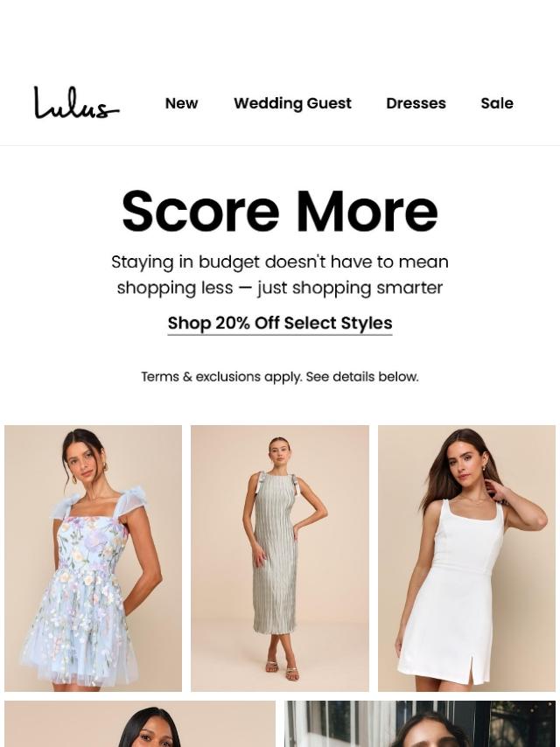View the bottom-left dark-haired model image
The height and width of the screenshot is (747, 560).
pyautogui.click(x=140, y=723)
